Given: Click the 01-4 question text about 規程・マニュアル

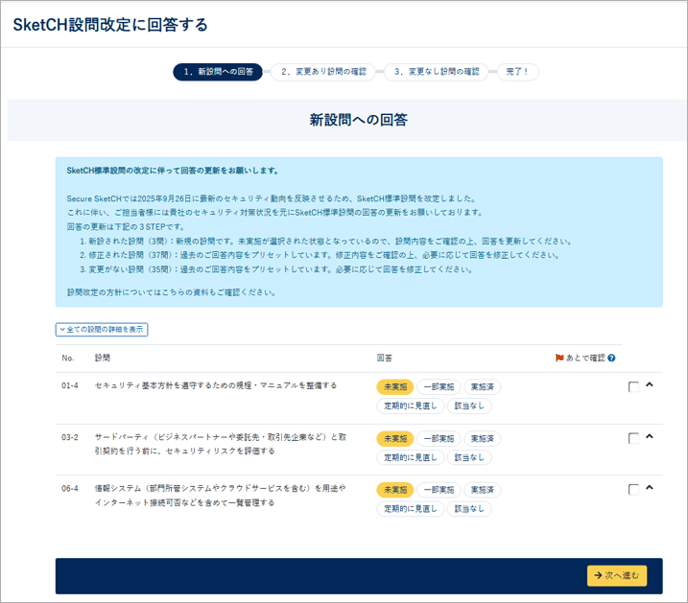Looking at the screenshot, I should click(x=216, y=386).
